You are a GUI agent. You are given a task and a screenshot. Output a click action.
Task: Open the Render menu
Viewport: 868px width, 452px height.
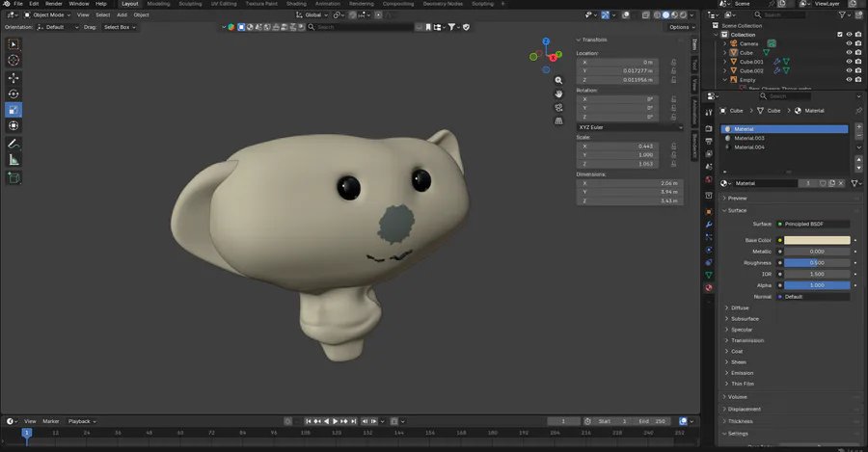(x=54, y=4)
